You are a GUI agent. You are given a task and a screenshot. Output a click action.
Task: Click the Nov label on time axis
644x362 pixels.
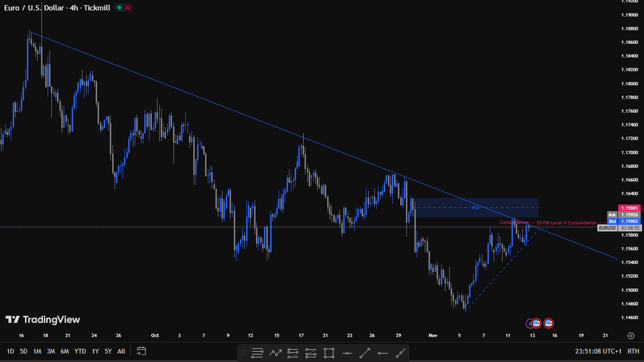(x=433, y=336)
